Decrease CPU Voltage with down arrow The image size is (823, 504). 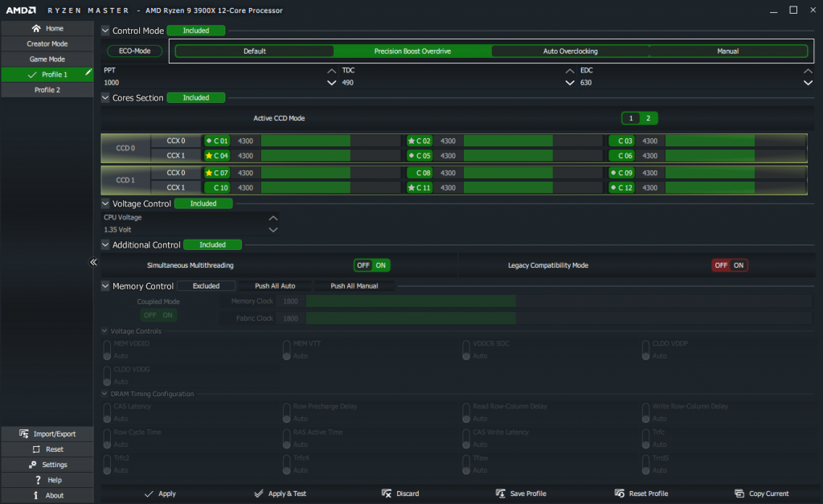(x=273, y=230)
